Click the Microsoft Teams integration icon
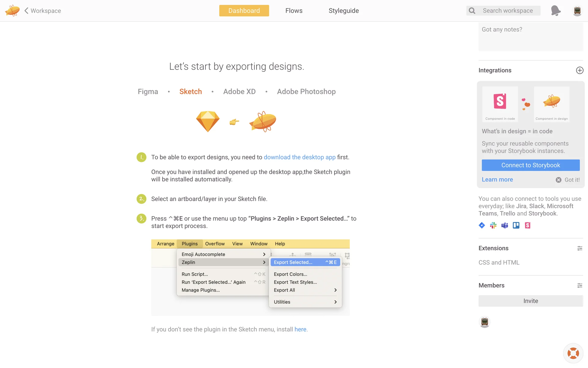The width and height of the screenshot is (588, 368). (504, 225)
